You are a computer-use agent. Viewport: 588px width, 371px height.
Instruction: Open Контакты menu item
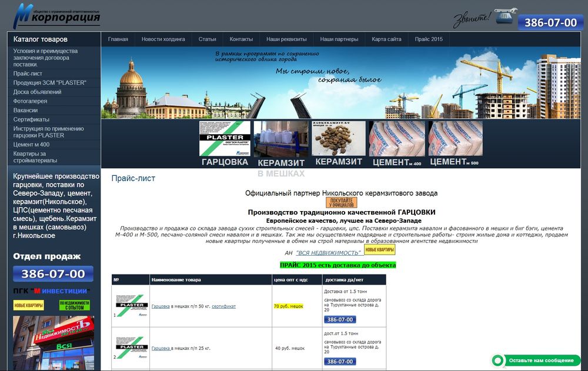pyautogui.click(x=241, y=39)
